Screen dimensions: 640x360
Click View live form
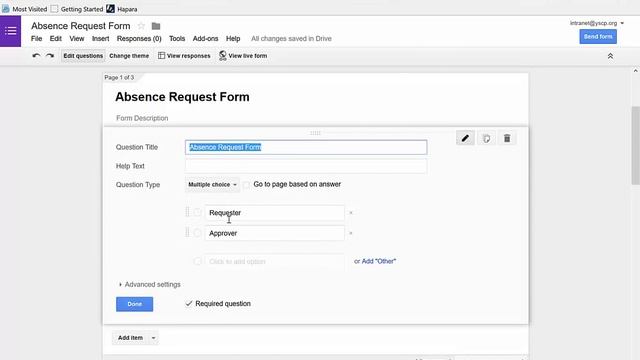click(x=243, y=56)
